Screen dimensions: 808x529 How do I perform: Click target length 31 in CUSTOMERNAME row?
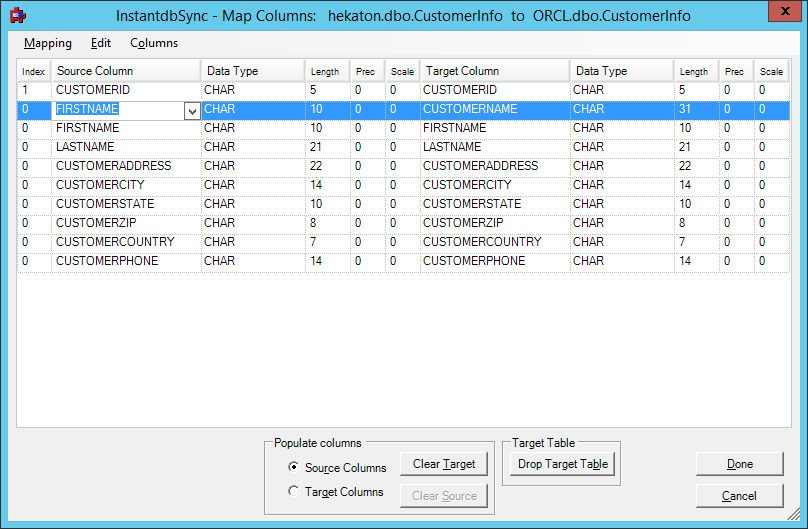click(x=696, y=109)
